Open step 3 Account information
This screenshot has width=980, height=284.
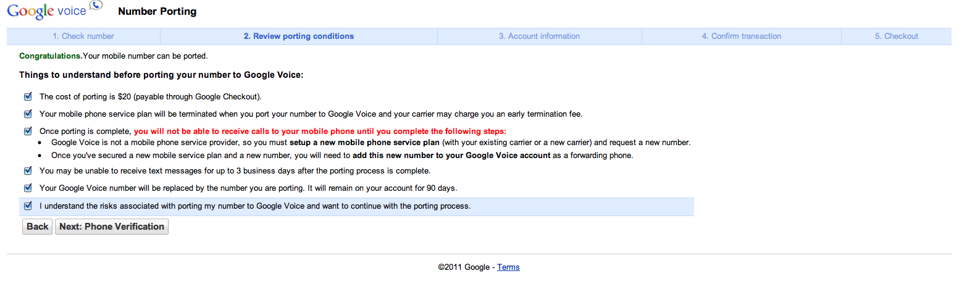coord(539,36)
